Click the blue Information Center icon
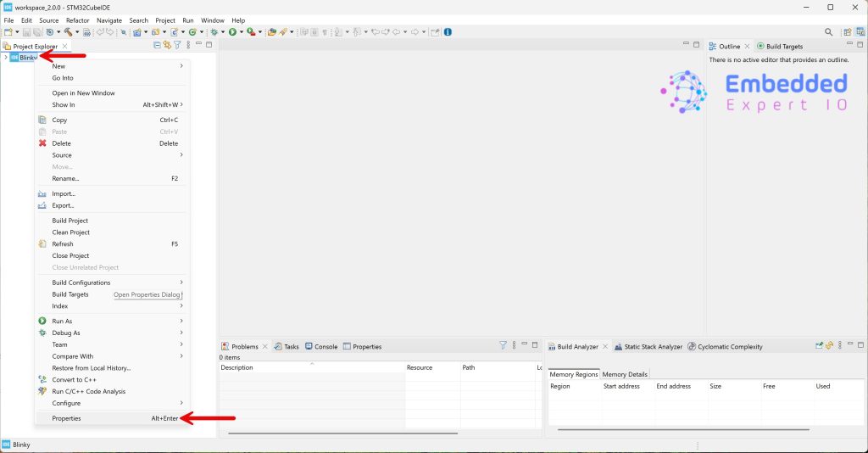Screen dimensions: 868x453 click(x=448, y=32)
